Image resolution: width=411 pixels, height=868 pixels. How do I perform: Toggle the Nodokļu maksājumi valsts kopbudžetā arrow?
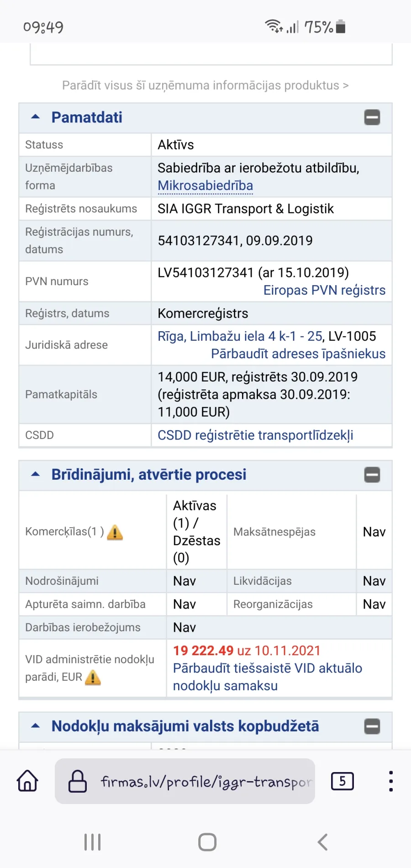click(x=36, y=726)
